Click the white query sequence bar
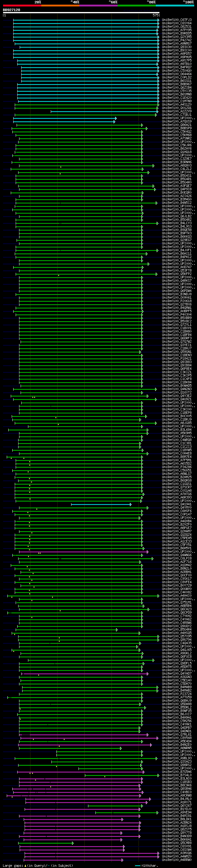 tap(81, 13)
